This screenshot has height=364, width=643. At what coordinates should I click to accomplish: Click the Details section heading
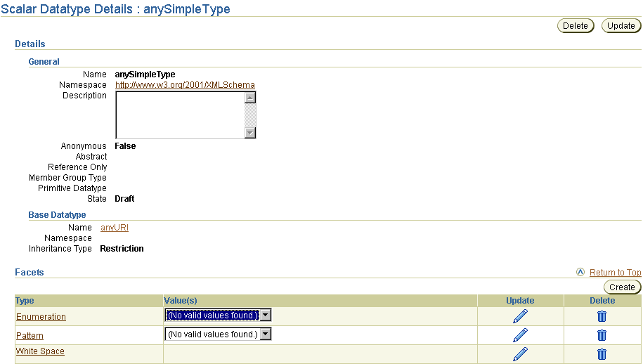point(30,44)
